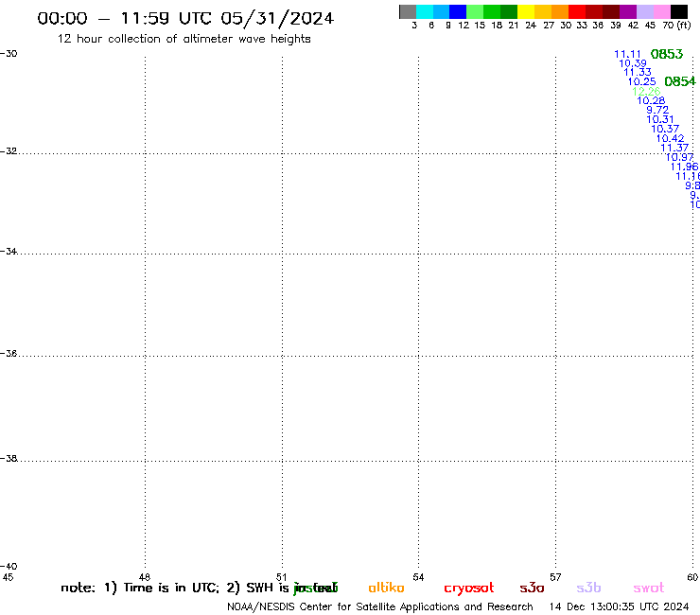Click the -36 latitude axis label

[9, 353]
